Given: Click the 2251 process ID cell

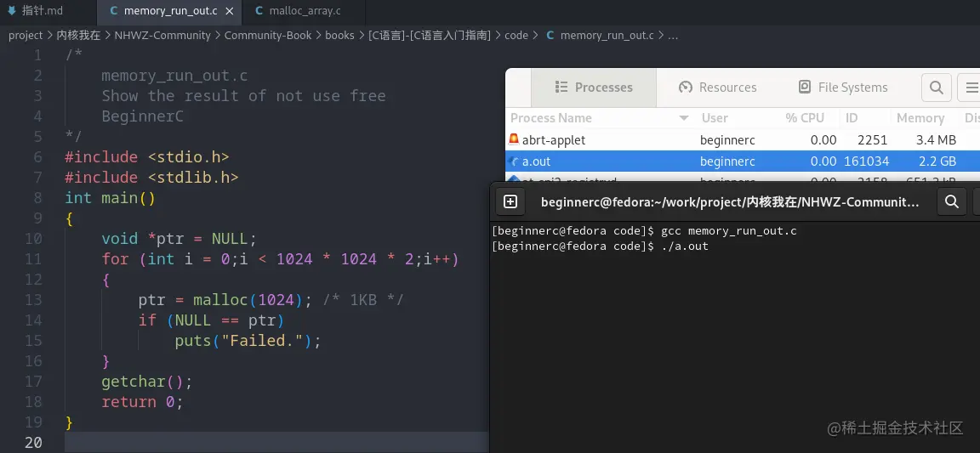Looking at the screenshot, I should 873,140.
